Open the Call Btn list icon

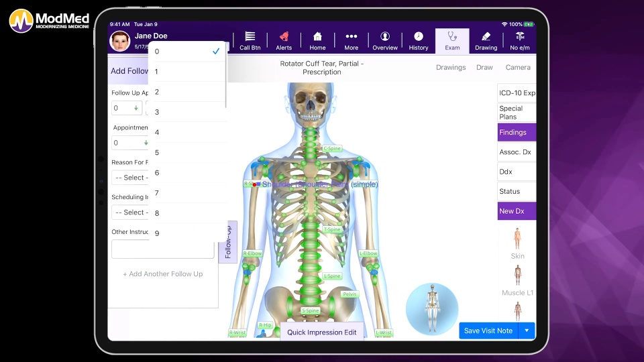pyautogui.click(x=250, y=36)
